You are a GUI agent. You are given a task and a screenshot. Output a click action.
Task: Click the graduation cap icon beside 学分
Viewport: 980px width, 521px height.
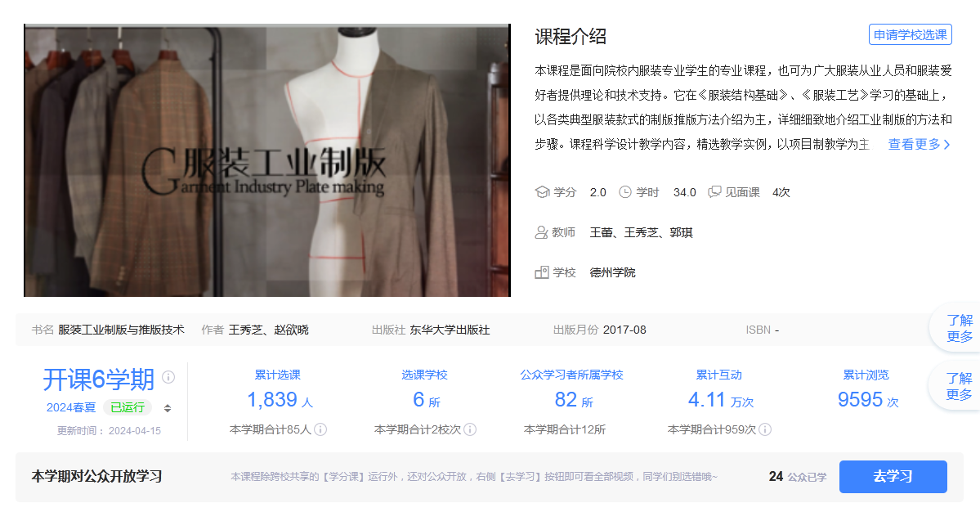point(541,192)
